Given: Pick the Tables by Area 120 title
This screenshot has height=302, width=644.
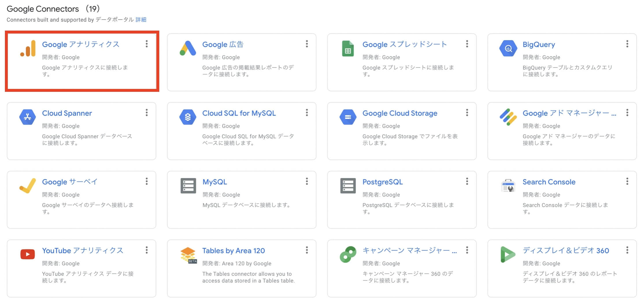Looking at the screenshot, I should click(x=234, y=251).
